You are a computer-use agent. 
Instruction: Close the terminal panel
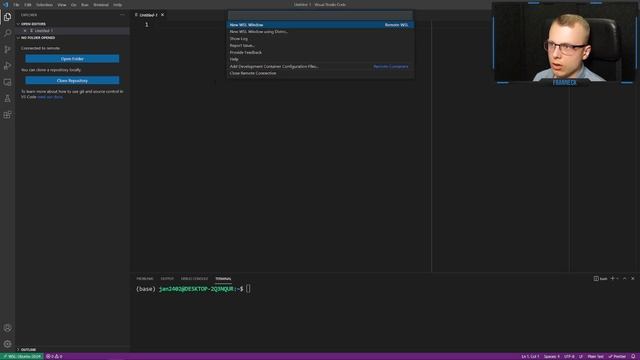[x=633, y=278]
